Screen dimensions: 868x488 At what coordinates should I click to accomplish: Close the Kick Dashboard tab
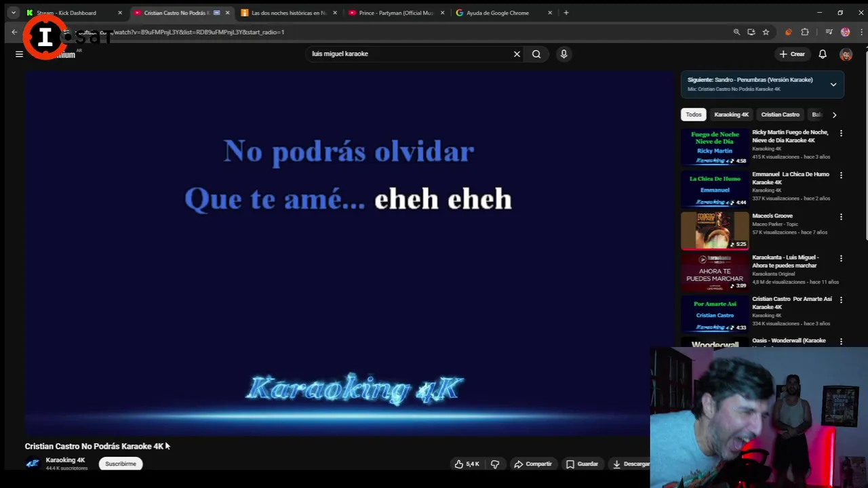click(120, 13)
